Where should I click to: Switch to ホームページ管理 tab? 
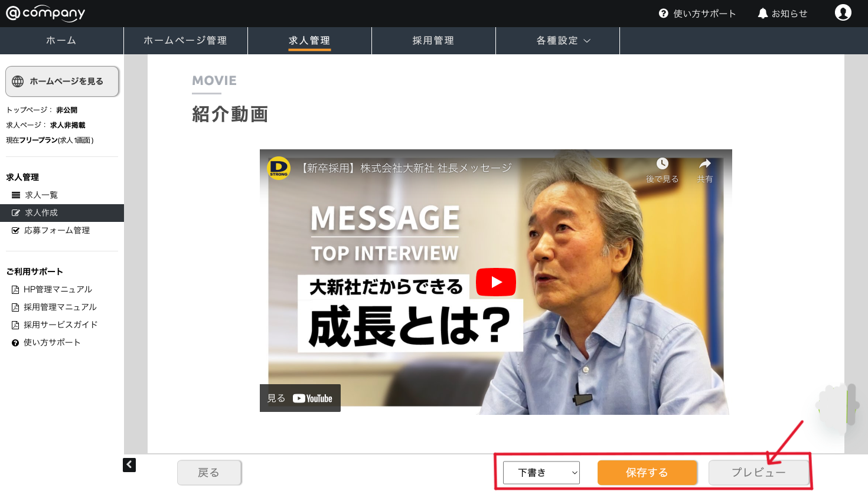coord(185,41)
